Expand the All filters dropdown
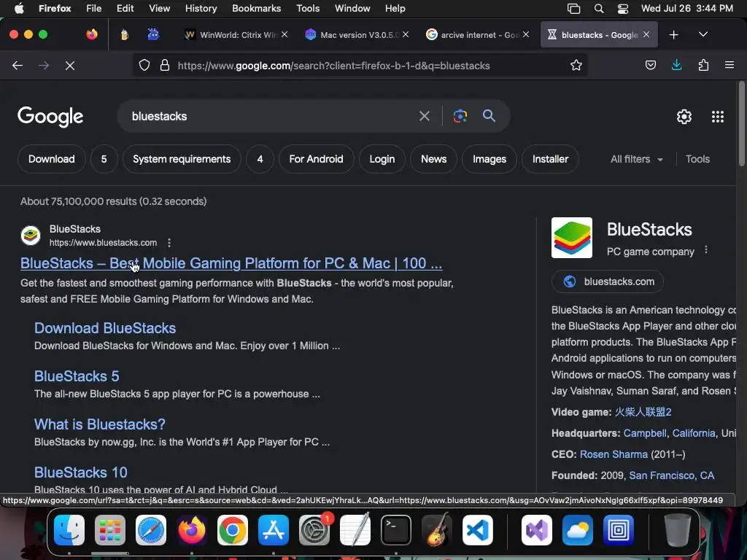Image resolution: width=747 pixels, height=560 pixels. pos(636,159)
